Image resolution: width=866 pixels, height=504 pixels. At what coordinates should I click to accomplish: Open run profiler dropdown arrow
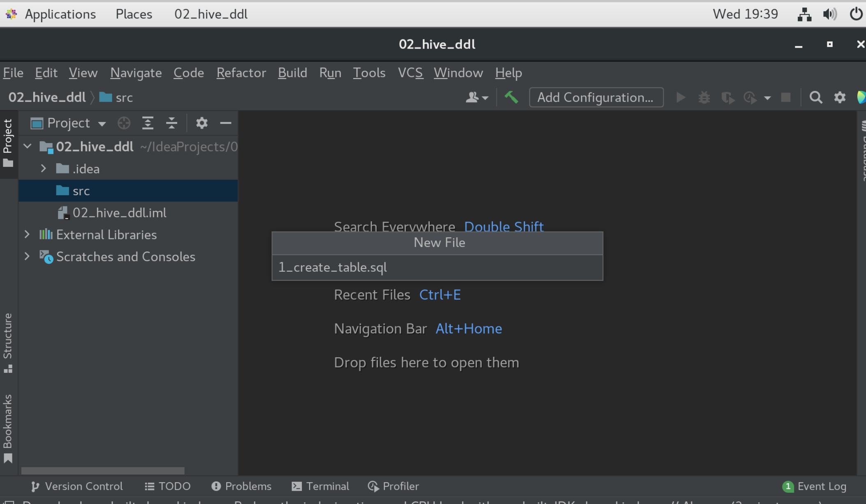coord(767,98)
